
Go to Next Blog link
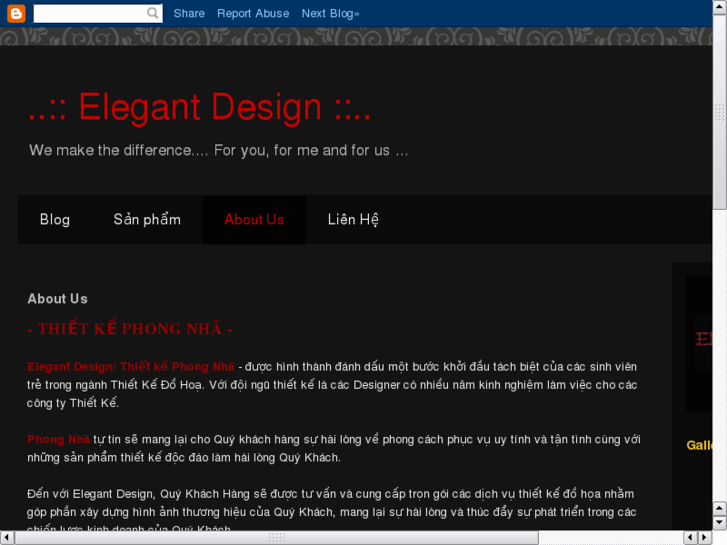(330, 13)
